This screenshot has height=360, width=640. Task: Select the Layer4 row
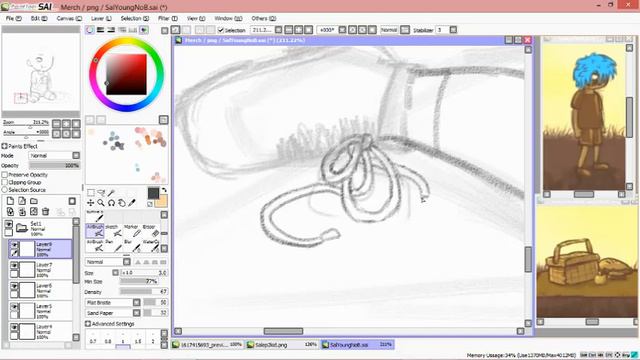(x=40, y=331)
